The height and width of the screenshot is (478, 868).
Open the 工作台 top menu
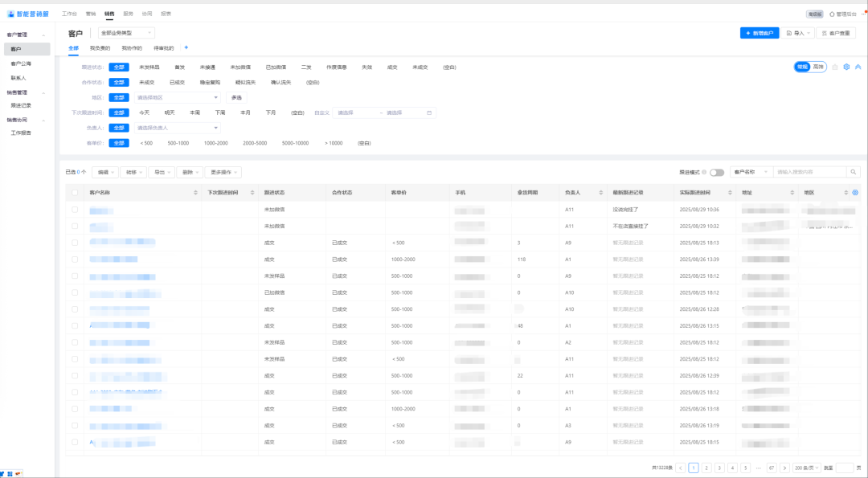(69, 14)
